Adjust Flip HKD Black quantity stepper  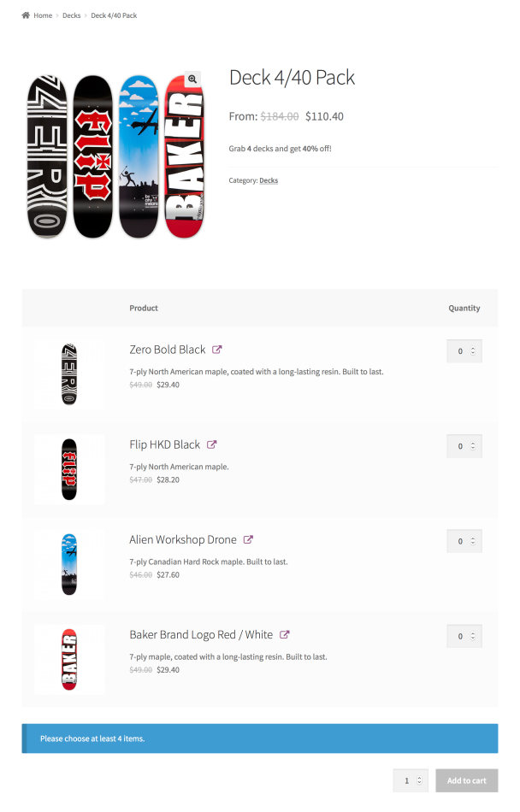464,446
